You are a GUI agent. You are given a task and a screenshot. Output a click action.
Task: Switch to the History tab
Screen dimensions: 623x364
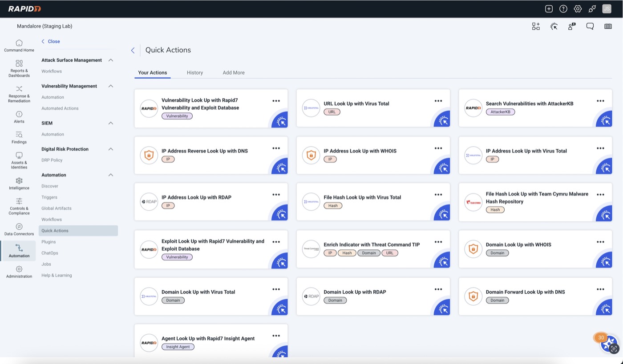tap(195, 72)
